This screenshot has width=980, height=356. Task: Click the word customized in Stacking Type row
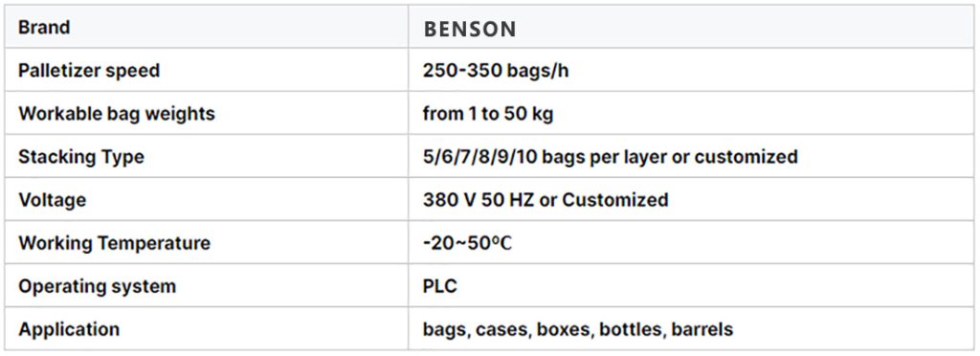746,157
